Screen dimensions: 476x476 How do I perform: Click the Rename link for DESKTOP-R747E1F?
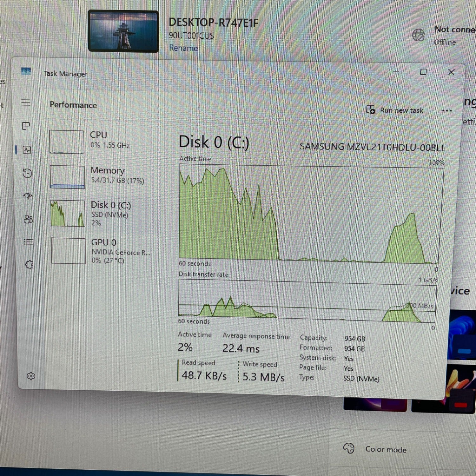183,48
